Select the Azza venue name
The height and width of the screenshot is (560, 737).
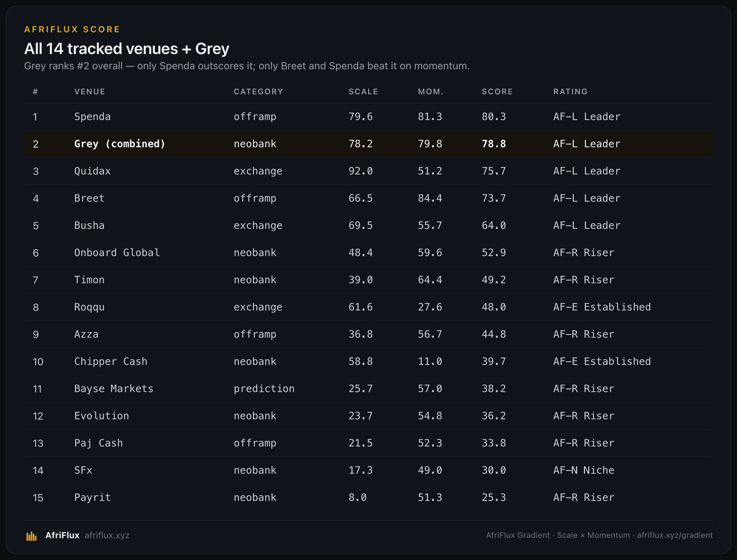(x=86, y=334)
